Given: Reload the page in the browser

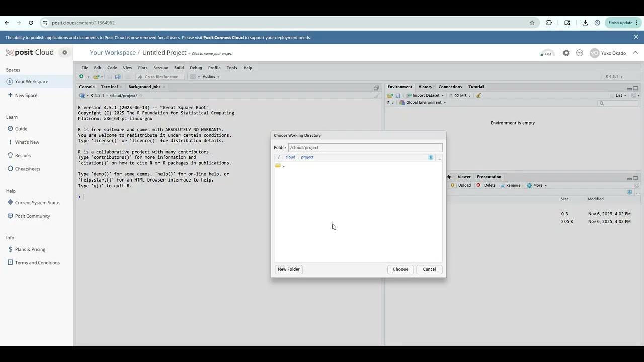Looking at the screenshot, I should pos(31,23).
